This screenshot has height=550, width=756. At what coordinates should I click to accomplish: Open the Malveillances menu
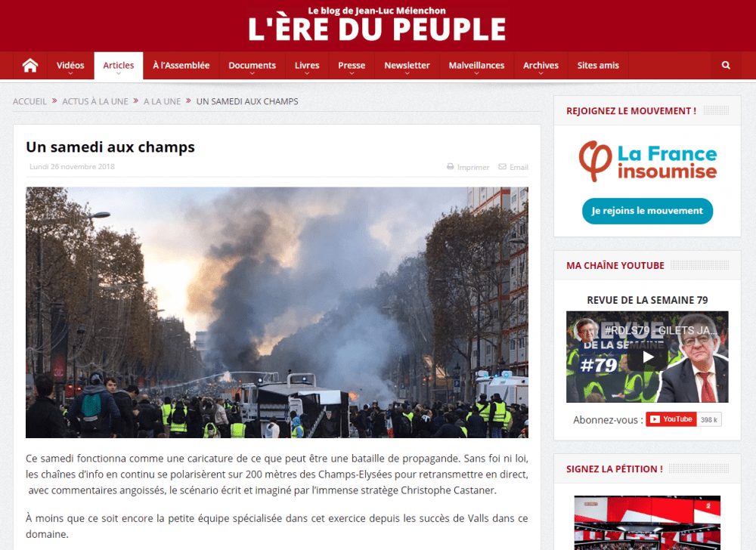coord(476,66)
